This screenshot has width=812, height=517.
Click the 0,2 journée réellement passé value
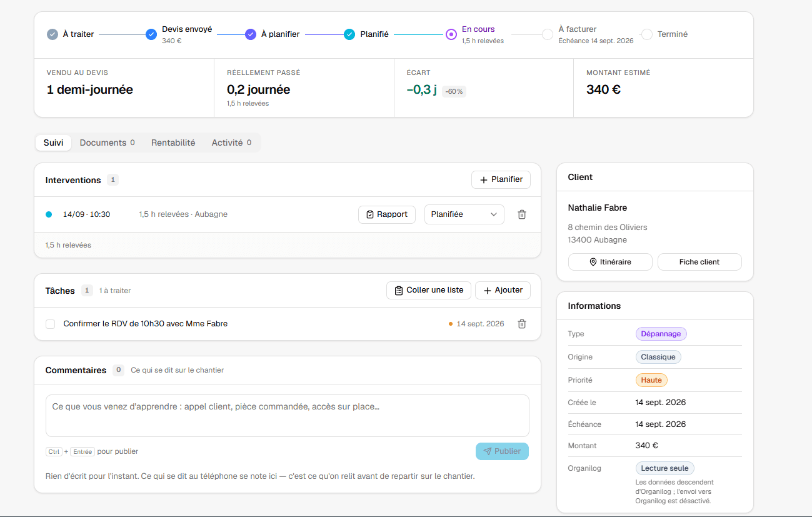pos(258,89)
